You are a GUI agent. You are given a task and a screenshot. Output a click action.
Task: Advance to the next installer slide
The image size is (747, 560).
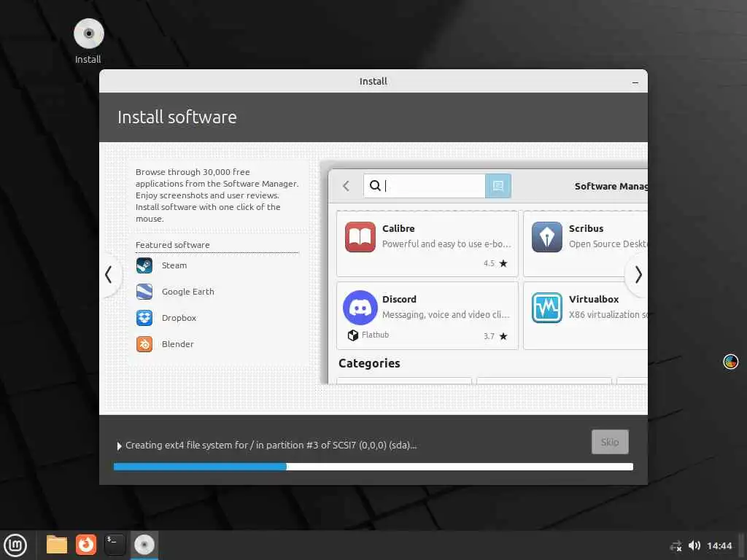(x=638, y=275)
